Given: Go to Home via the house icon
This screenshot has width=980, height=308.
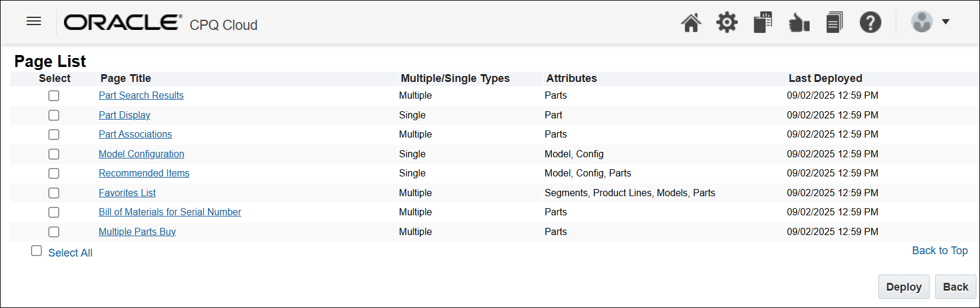Looking at the screenshot, I should (x=691, y=23).
